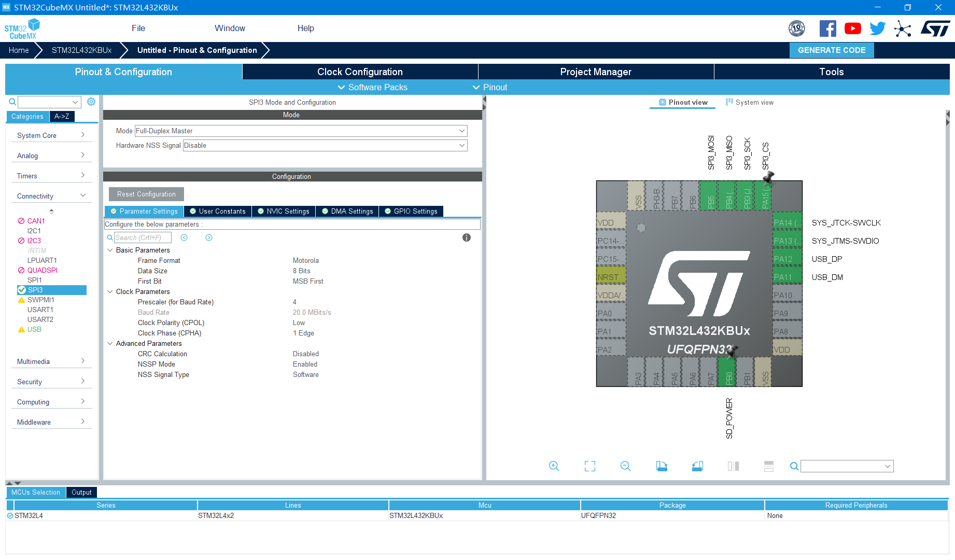Click Reset Configuration for SPI3
This screenshot has width=955, height=560.
(146, 194)
